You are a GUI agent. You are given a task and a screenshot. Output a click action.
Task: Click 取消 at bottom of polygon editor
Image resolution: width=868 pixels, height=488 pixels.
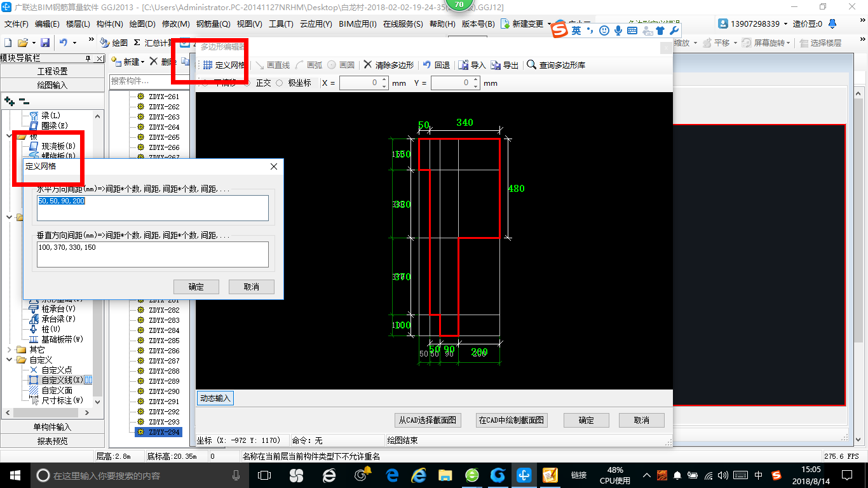(x=641, y=420)
